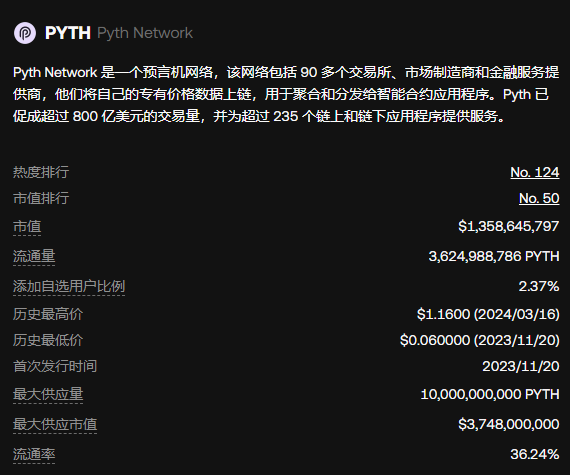Image resolution: width=570 pixels, height=475 pixels.
Task: Click the 首次发行时间 label
Action: click(55, 366)
